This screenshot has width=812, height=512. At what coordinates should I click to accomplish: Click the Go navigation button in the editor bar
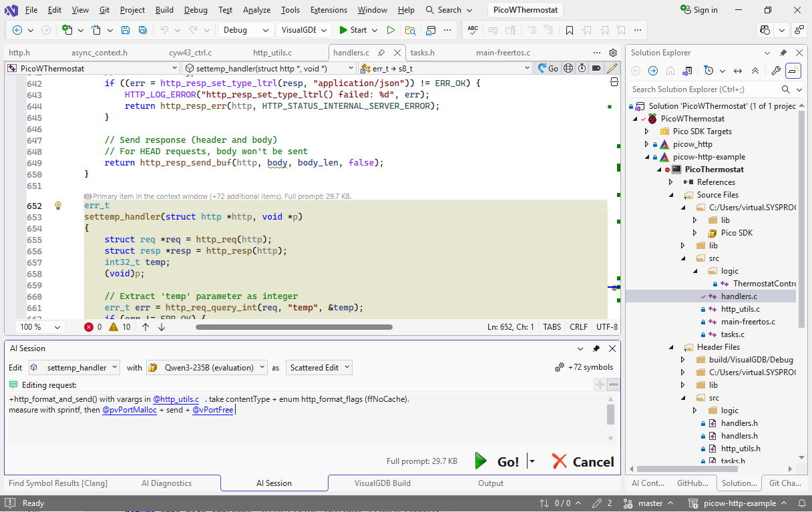(548, 68)
